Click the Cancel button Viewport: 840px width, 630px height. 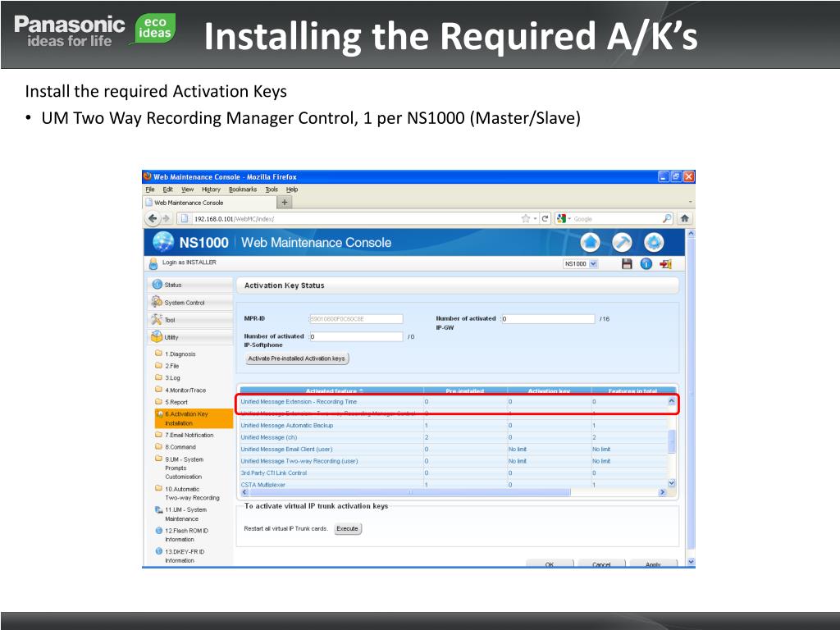601,564
